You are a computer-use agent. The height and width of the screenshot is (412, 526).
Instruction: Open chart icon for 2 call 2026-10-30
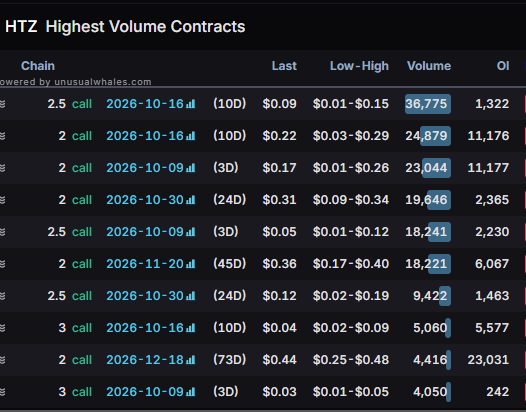point(191,200)
